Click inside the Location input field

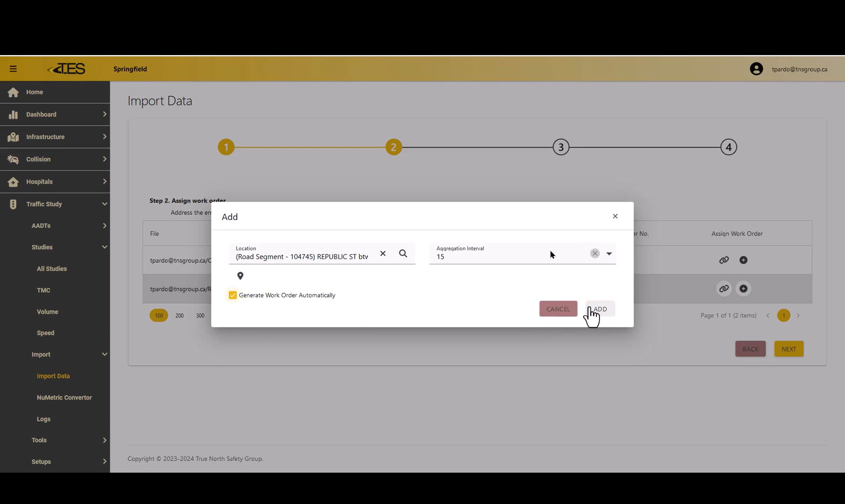click(302, 257)
